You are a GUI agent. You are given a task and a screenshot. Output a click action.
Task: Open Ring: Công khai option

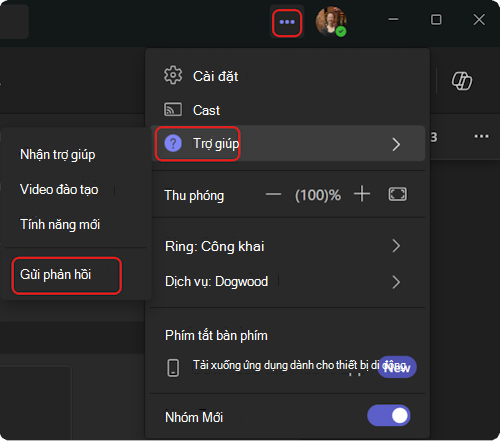pyautogui.click(x=287, y=246)
